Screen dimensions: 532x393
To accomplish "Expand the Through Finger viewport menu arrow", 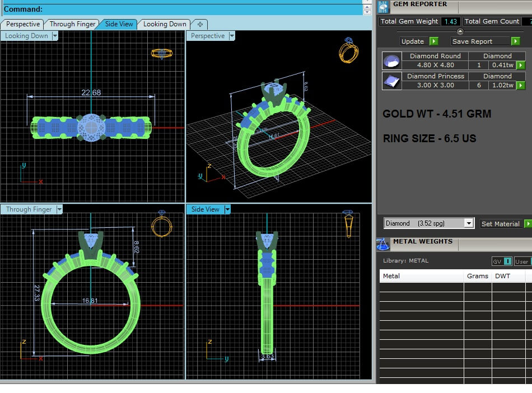I will (x=58, y=209).
